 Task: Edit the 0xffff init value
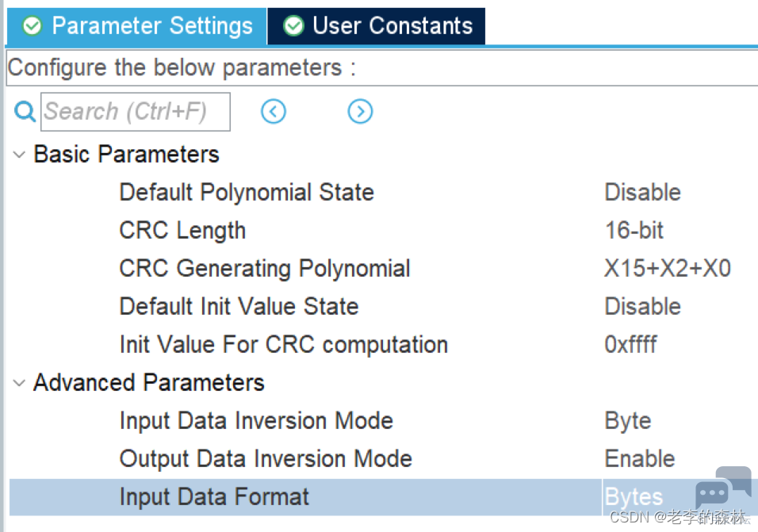coord(630,345)
